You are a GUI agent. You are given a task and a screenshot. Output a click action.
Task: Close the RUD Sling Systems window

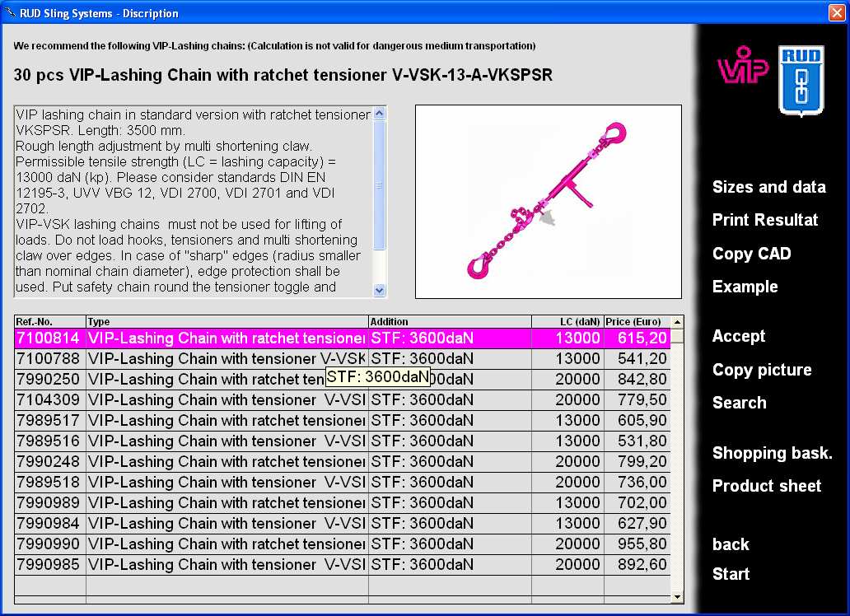[837, 12]
